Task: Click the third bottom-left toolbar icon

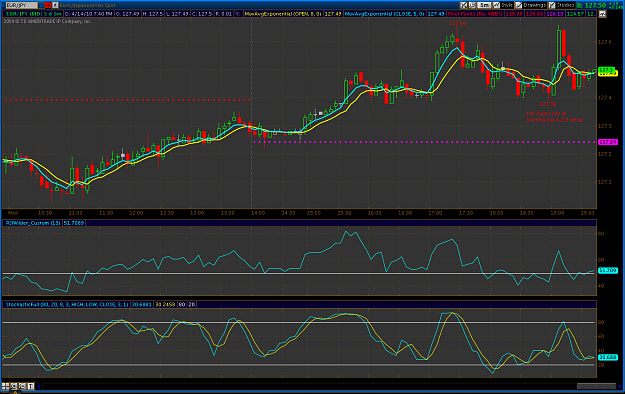Action: coord(22,386)
